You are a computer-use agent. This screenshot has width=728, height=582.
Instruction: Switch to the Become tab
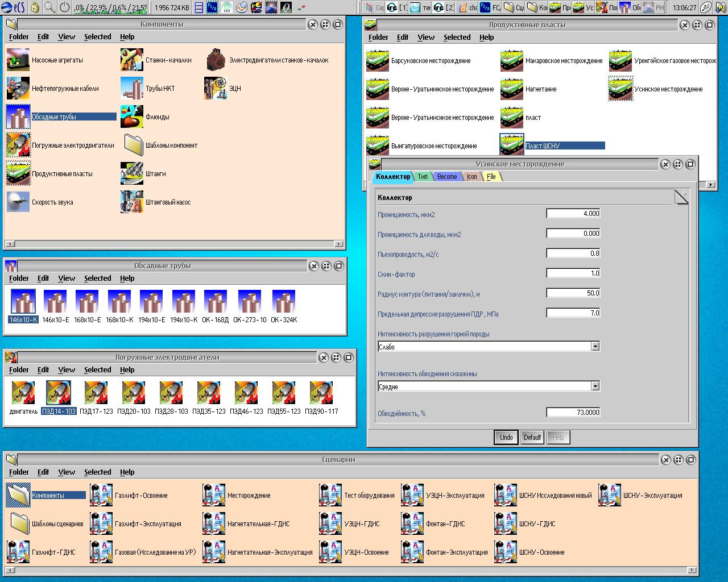click(x=447, y=177)
